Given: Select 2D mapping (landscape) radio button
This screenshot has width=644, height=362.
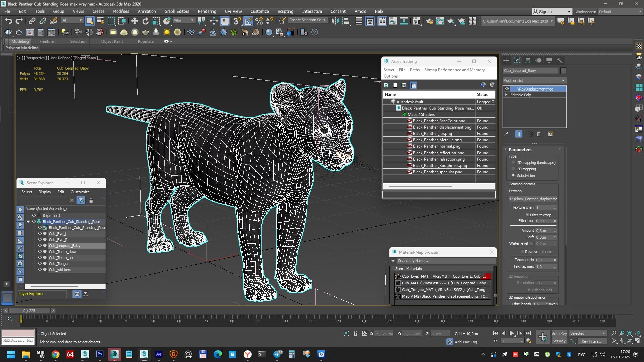Looking at the screenshot, I should click(x=513, y=163).
